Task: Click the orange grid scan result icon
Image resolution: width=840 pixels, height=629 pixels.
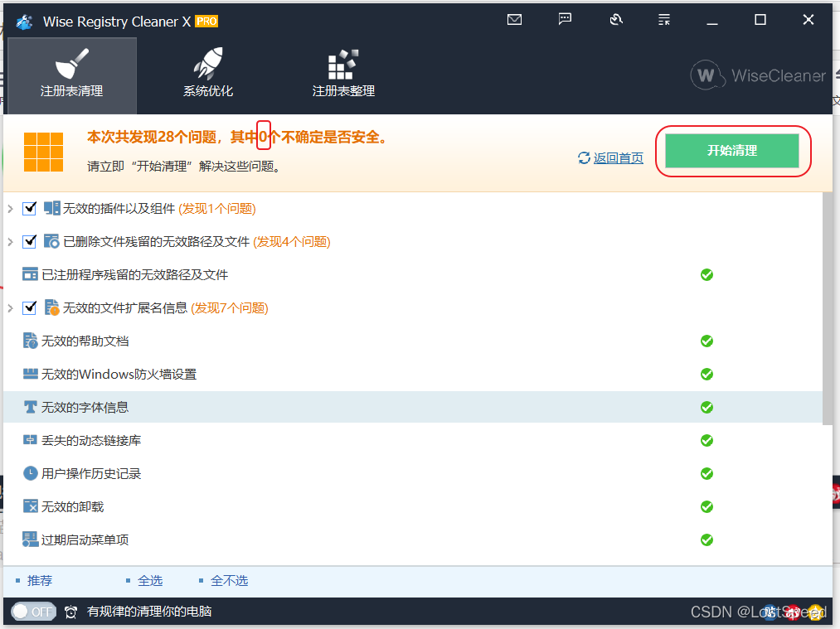Action: pyautogui.click(x=43, y=152)
